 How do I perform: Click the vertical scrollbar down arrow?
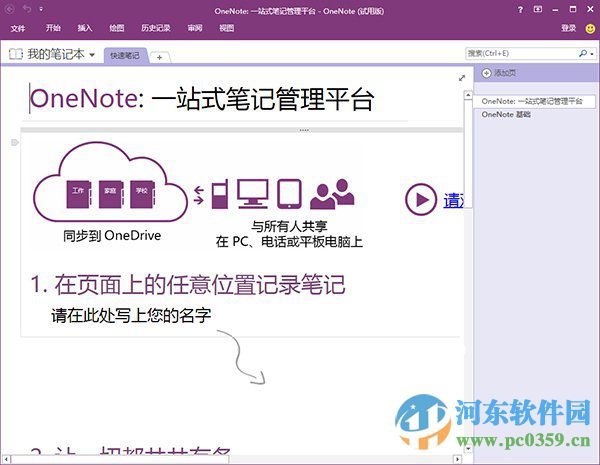tap(468, 448)
